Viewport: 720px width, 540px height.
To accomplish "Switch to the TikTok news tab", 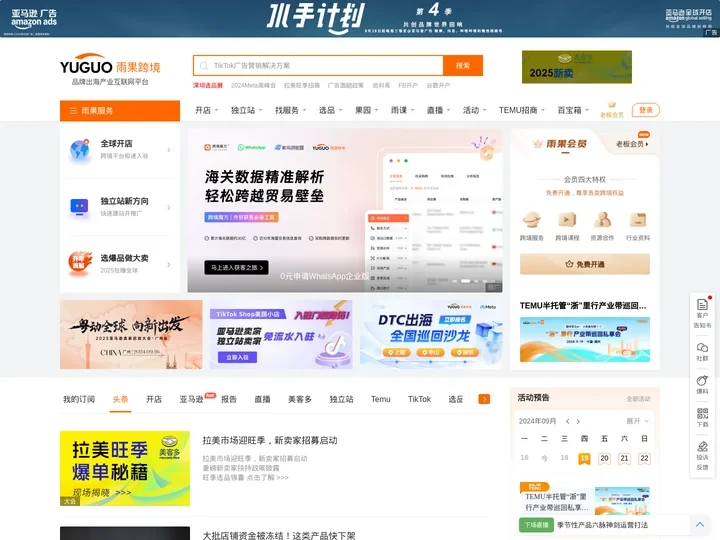I will [x=419, y=399].
